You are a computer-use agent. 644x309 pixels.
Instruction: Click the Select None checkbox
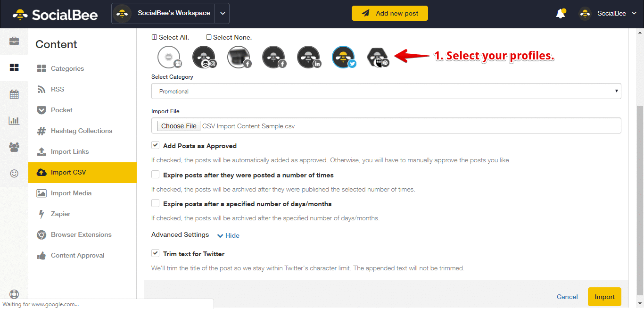[209, 37]
